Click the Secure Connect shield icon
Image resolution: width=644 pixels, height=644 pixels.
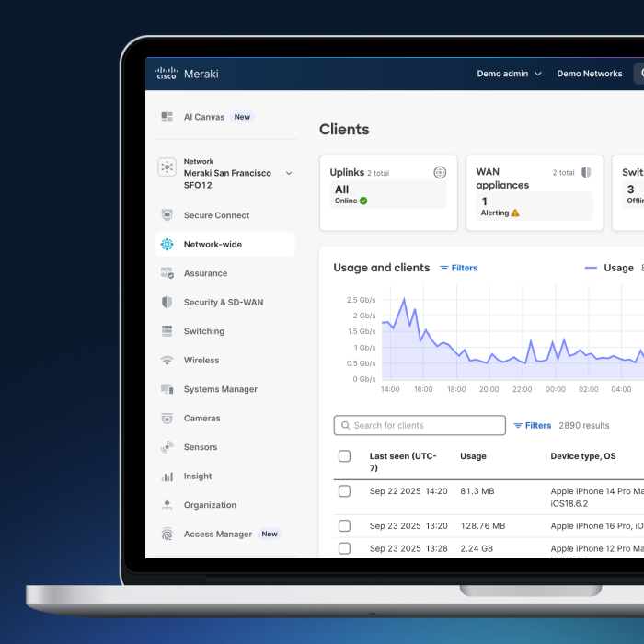point(167,215)
